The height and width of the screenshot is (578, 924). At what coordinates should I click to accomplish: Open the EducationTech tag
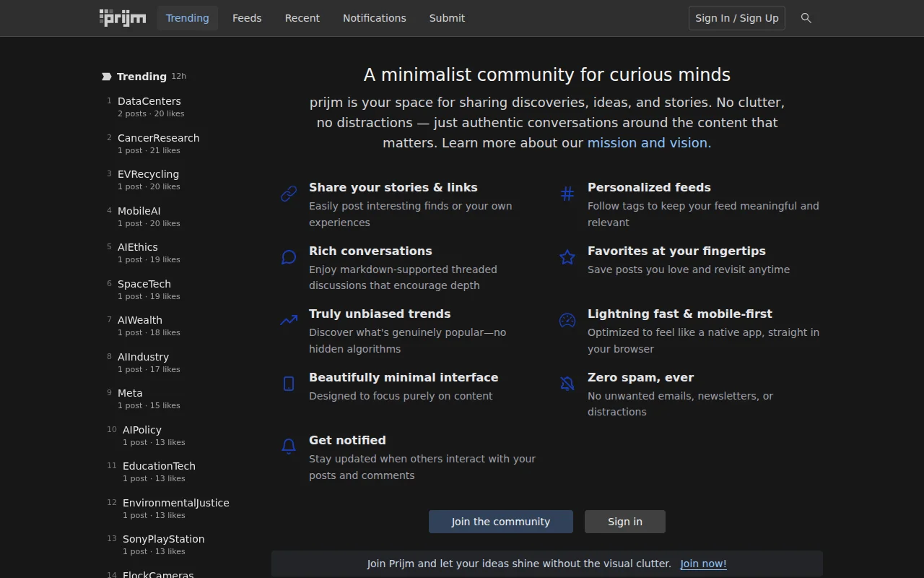coord(159,466)
